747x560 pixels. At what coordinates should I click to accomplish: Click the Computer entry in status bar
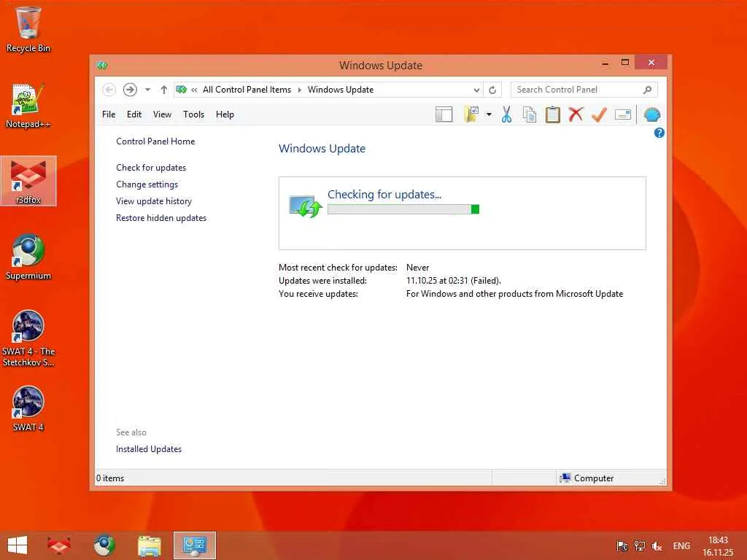tap(587, 478)
